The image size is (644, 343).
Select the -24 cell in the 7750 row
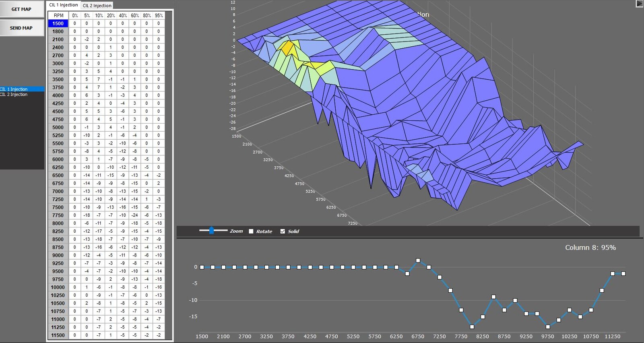[x=135, y=215]
